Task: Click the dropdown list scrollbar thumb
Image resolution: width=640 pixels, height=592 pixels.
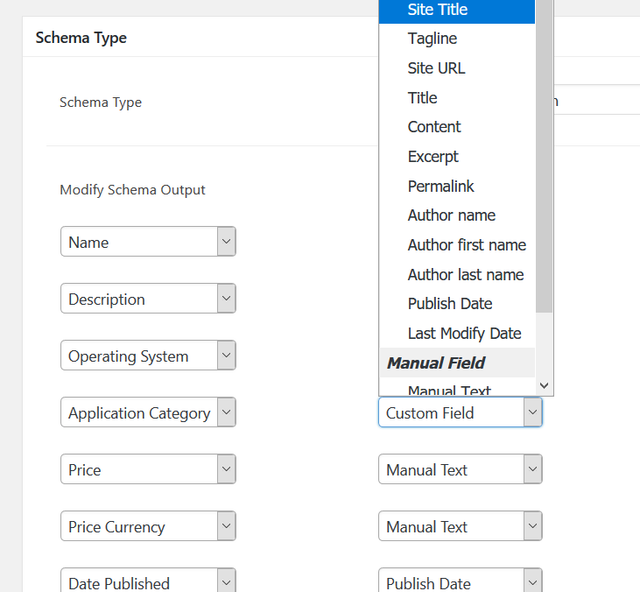Action: pos(544,156)
